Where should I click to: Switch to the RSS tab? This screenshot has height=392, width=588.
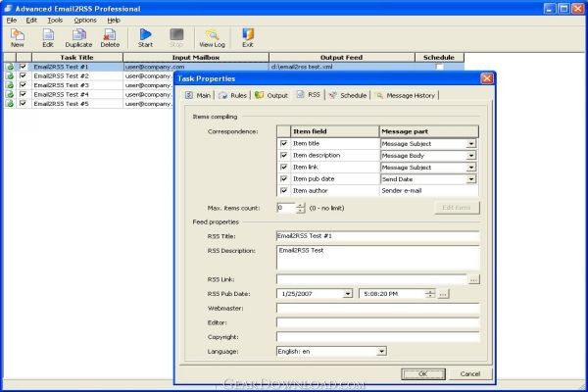(309, 94)
